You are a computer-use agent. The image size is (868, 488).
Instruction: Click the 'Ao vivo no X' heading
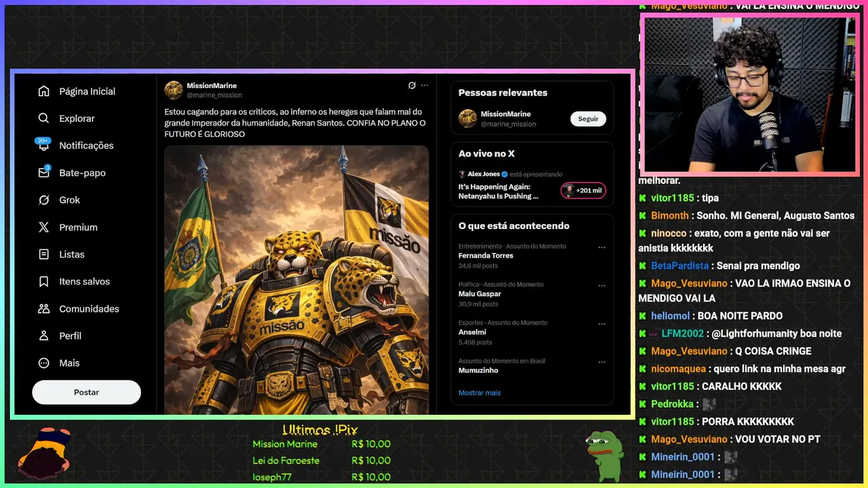click(x=486, y=154)
